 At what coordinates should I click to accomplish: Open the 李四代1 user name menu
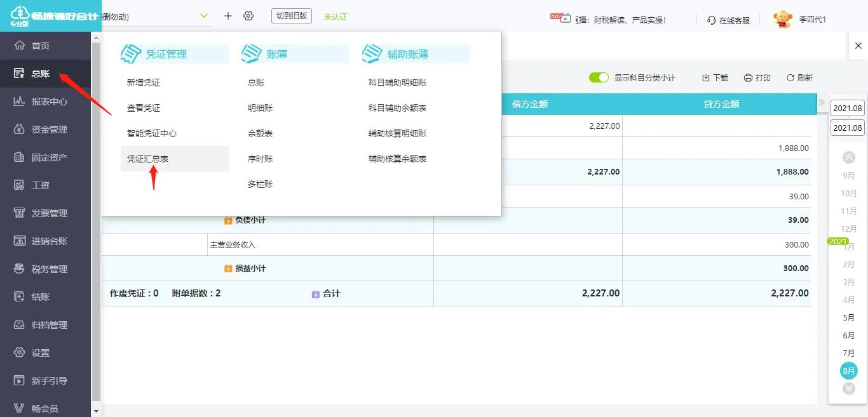coord(813,20)
